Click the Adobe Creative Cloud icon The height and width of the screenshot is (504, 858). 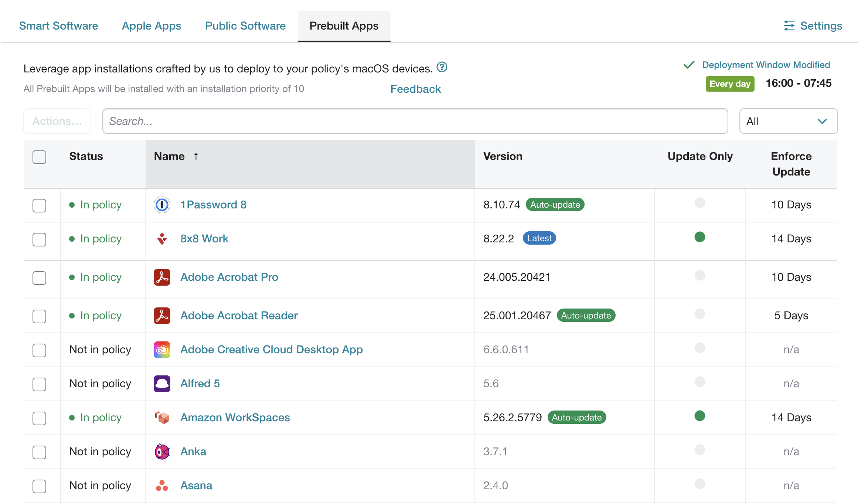[162, 350]
